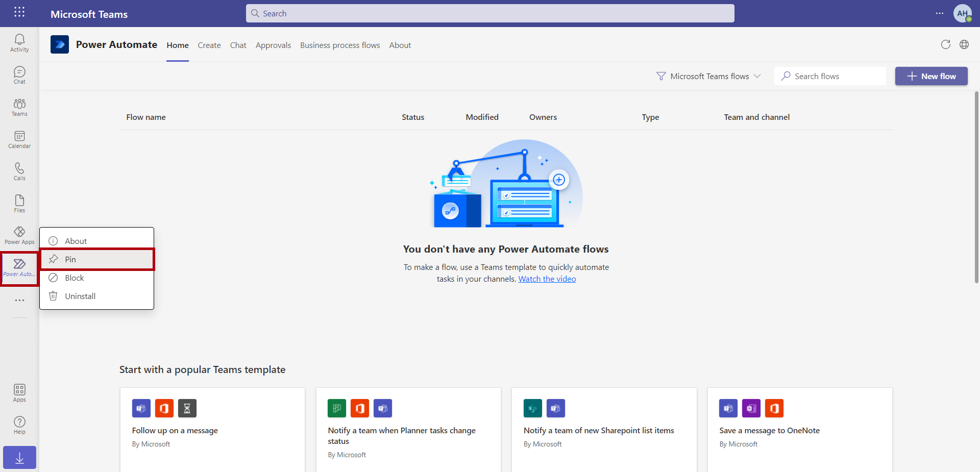Click the vertical page scrollbar
This screenshot has width=980, height=472.
click(976, 187)
